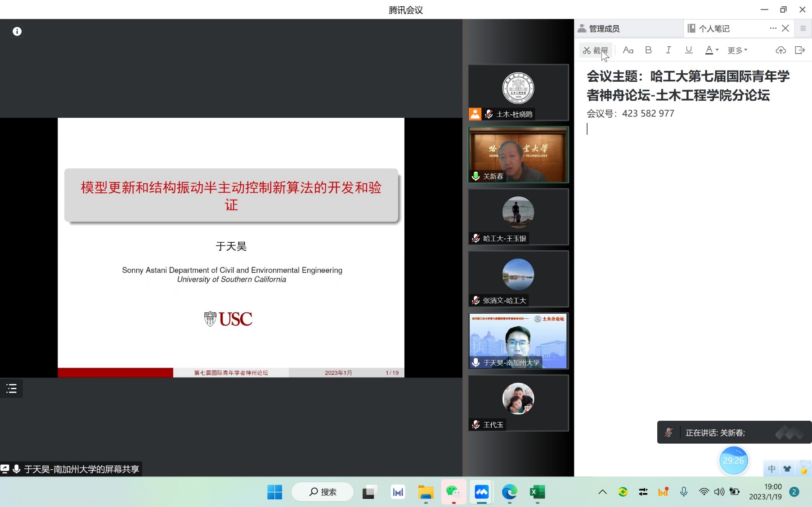Switch to the 管理成员 tab

(604, 29)
